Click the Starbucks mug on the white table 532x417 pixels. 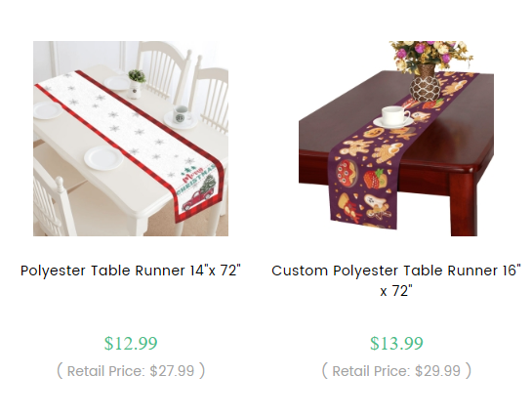(x=181, y=114)
